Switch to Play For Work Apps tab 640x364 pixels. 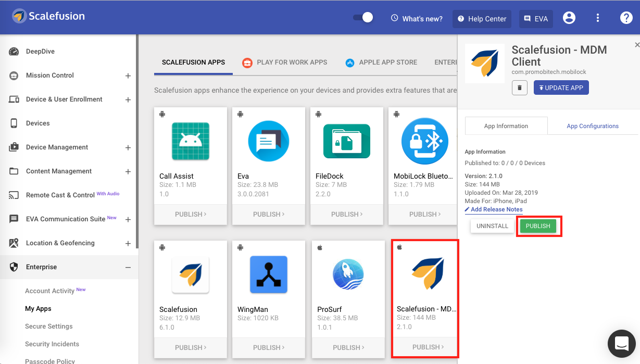pos(285,62)
